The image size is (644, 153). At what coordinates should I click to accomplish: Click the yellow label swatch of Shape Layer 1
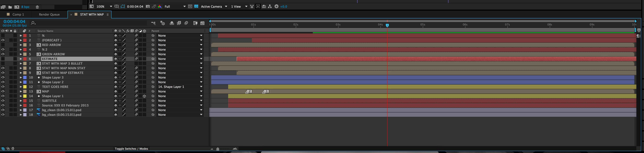[x=25, y=96]
